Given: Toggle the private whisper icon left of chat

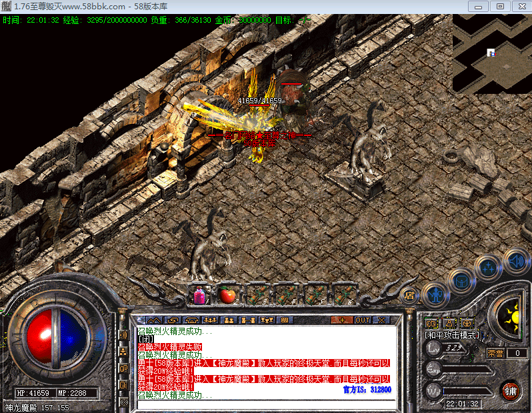Looking at the screenshot, I should [123, 385].
